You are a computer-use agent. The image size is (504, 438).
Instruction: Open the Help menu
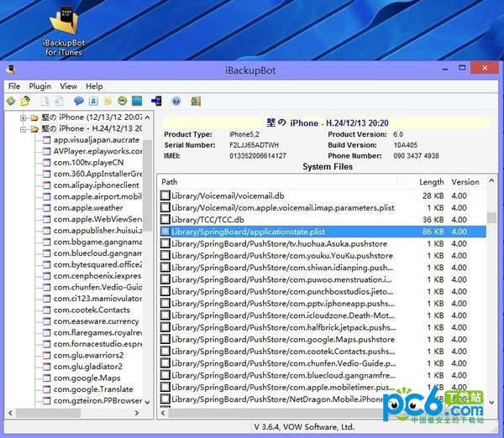(94, 86)
